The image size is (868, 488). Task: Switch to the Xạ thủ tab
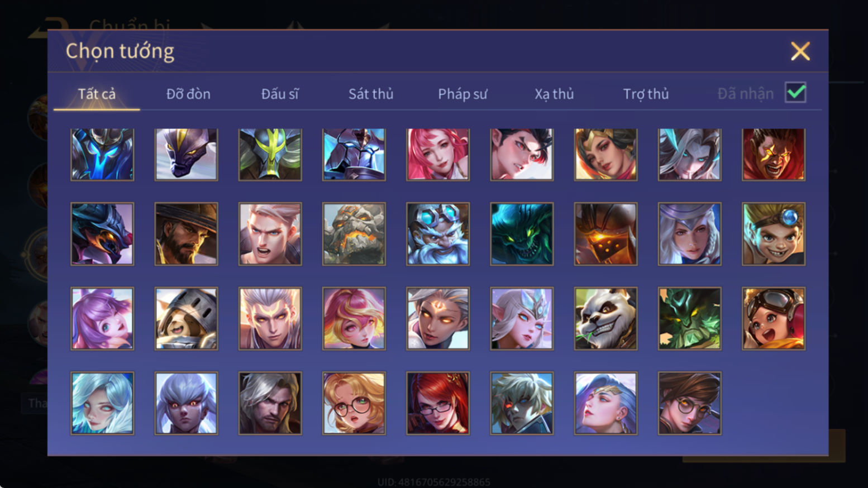pos(554,94)
